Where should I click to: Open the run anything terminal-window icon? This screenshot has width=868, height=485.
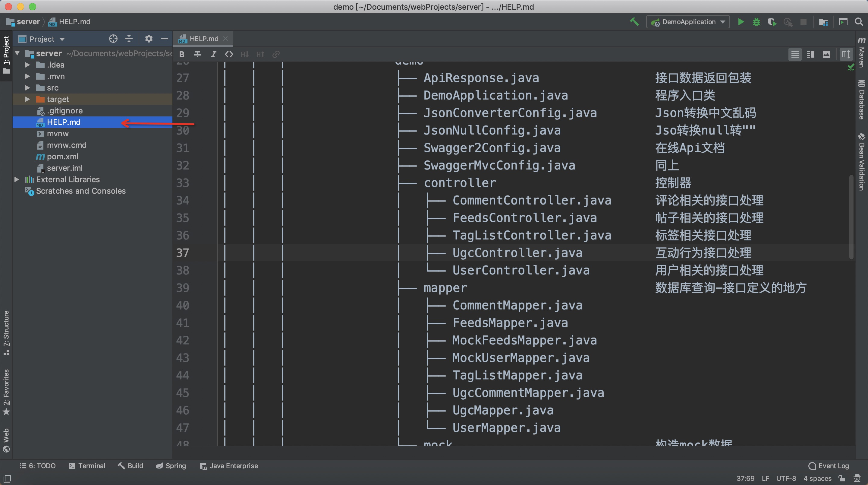coord(843,22)
